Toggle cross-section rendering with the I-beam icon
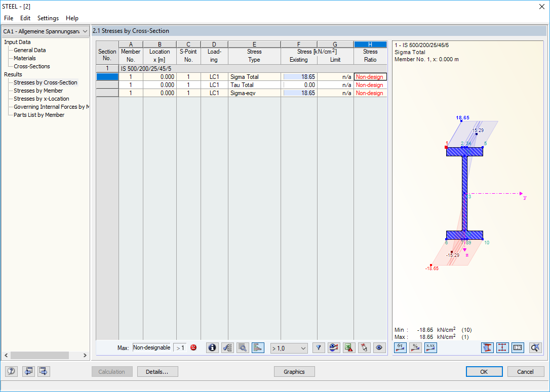 pyautogui.click(x=487, y=347)
